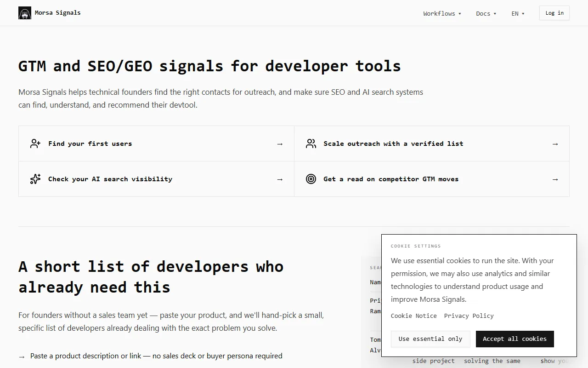Open the Find your first users card
The height and width of the screenshot is (368, 588).
click(x=156, y=144)
